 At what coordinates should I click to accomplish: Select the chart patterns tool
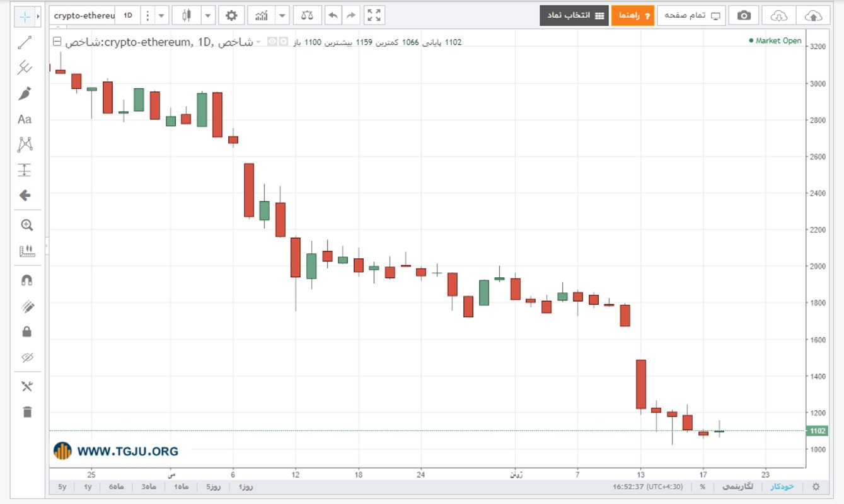click(25, 144)
